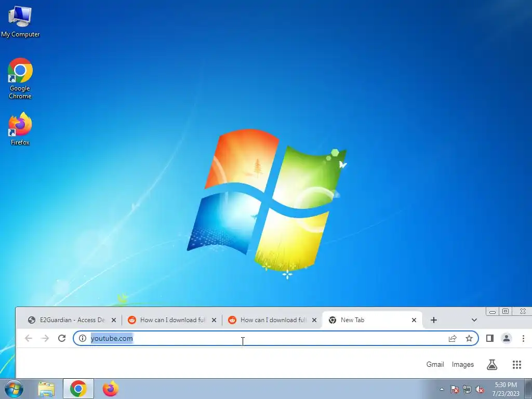Viewport: 532px width, 399px height.
Task: Click Chrome taskbar button
Action: point(78,389)
